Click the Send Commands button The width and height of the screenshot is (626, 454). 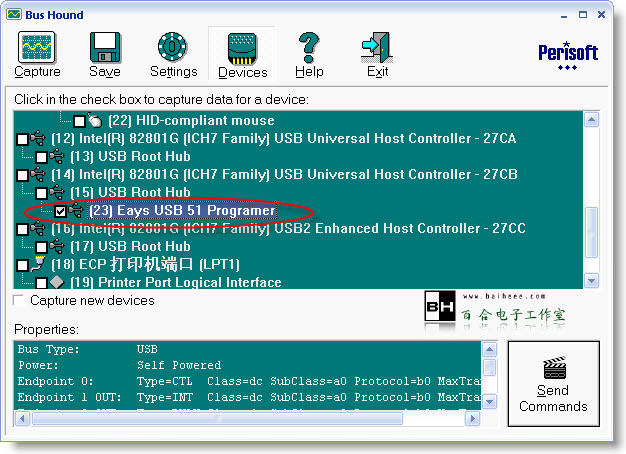coord(553,384)
